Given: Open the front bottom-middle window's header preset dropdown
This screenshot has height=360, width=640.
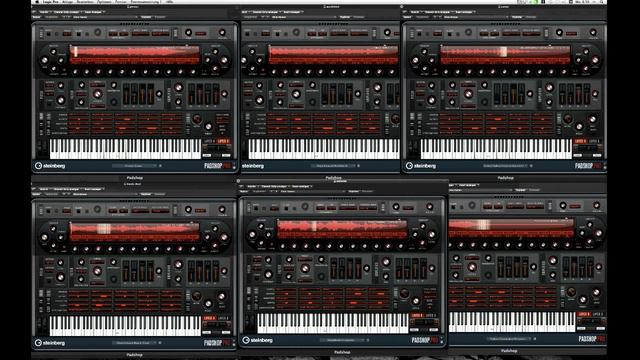Looking at the screenshot, I should (313, 191).
